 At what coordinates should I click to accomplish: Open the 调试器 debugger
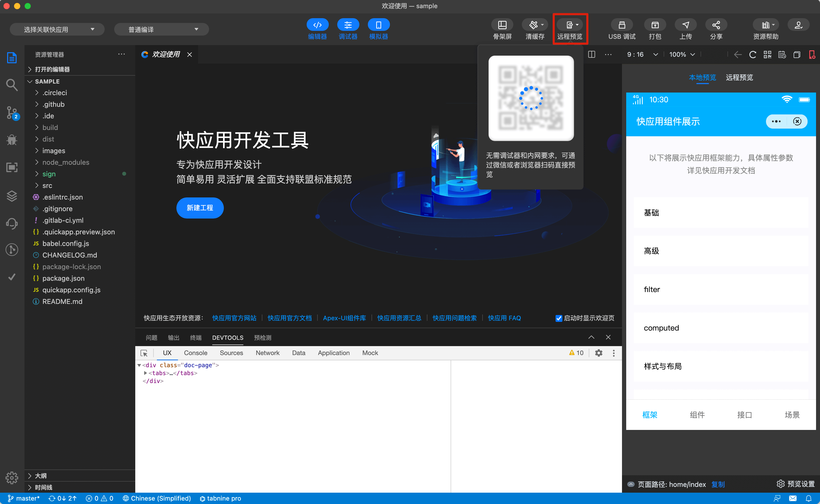(348, 29)
